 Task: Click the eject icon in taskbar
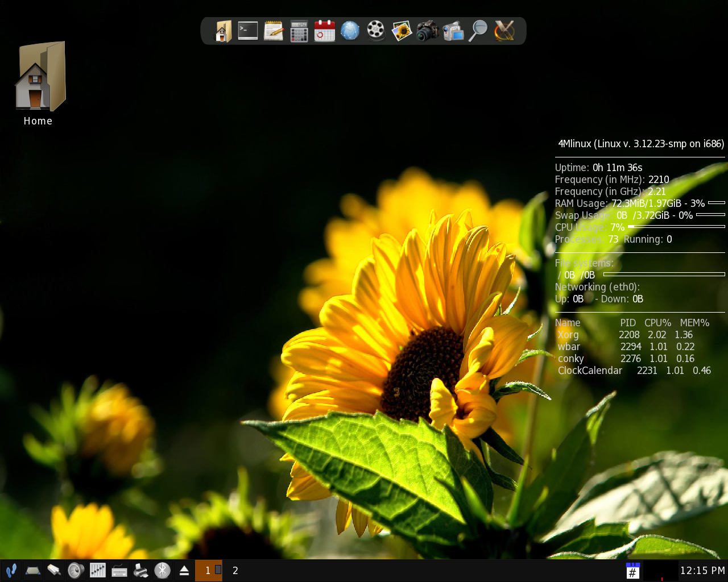pyautogui.click(x=184, y=571)
